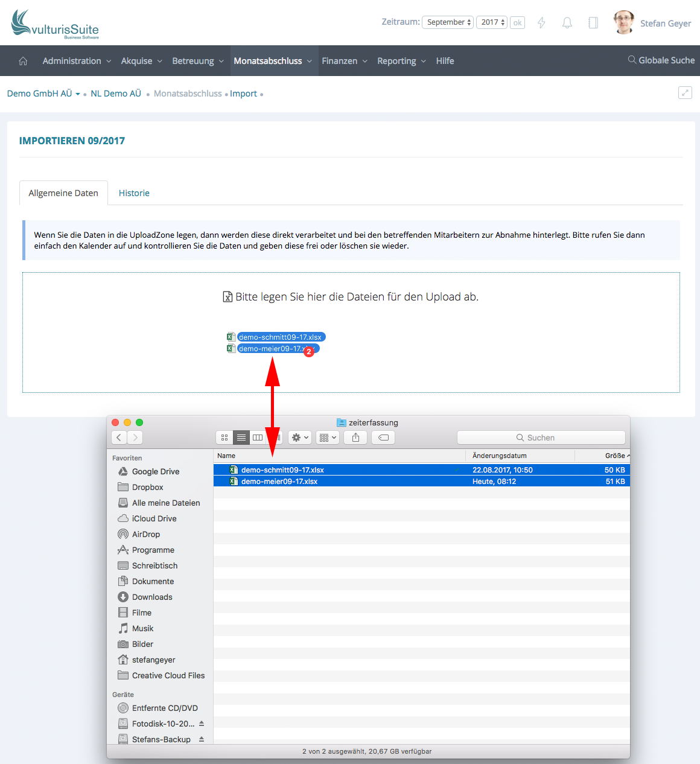Switch Finder to column view

pyautogui.click(x=258, y=438)
